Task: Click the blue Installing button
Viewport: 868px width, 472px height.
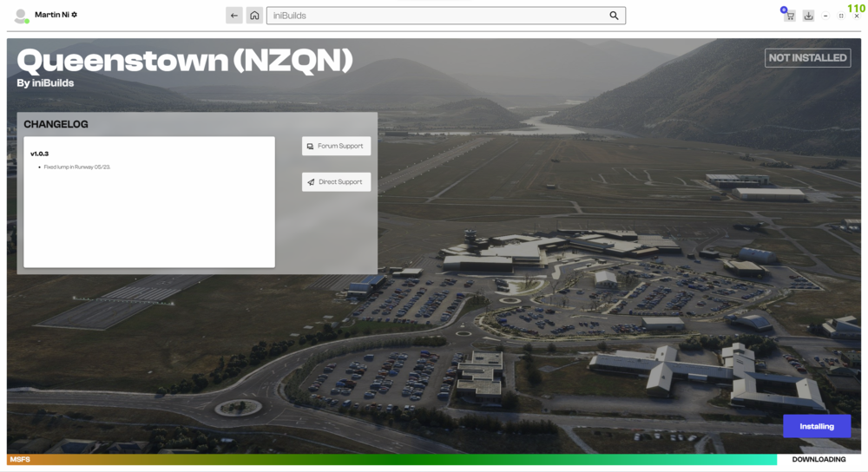Action: pos(817,426)
